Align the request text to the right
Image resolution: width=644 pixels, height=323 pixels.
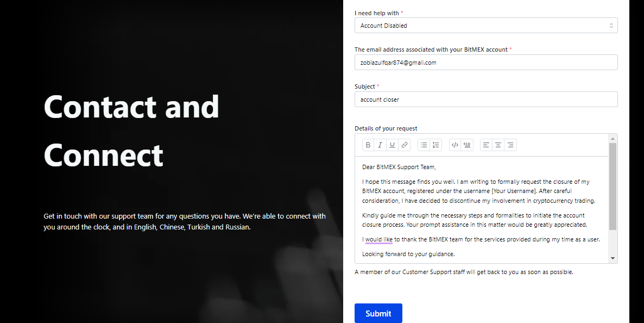point(510,145)
